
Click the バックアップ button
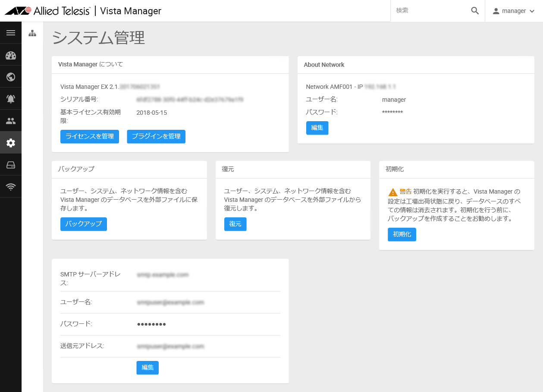(84, 224)
